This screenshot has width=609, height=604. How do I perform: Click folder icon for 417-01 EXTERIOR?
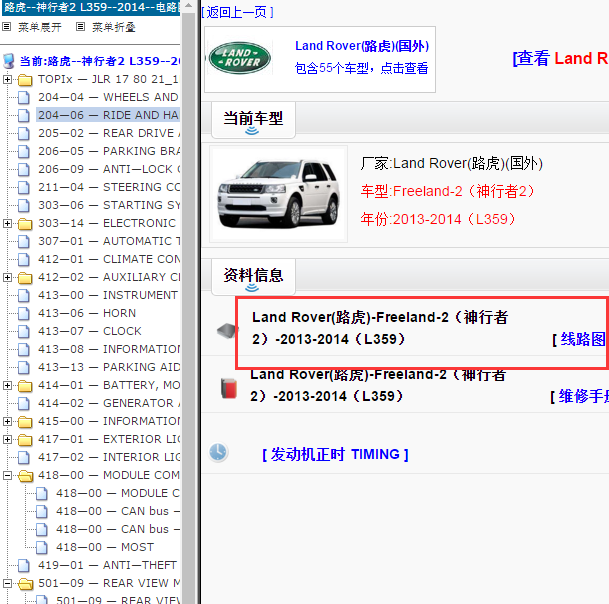[25, 440]
